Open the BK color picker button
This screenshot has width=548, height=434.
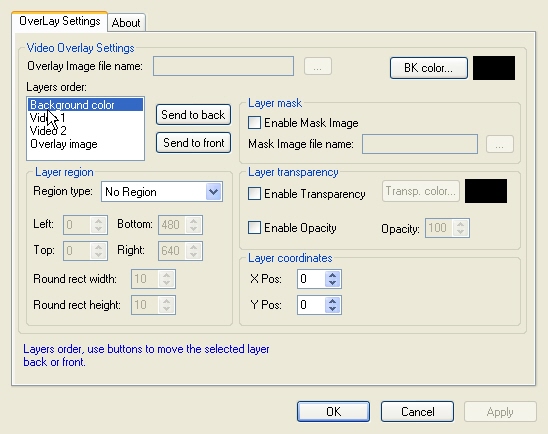[428, 68]
